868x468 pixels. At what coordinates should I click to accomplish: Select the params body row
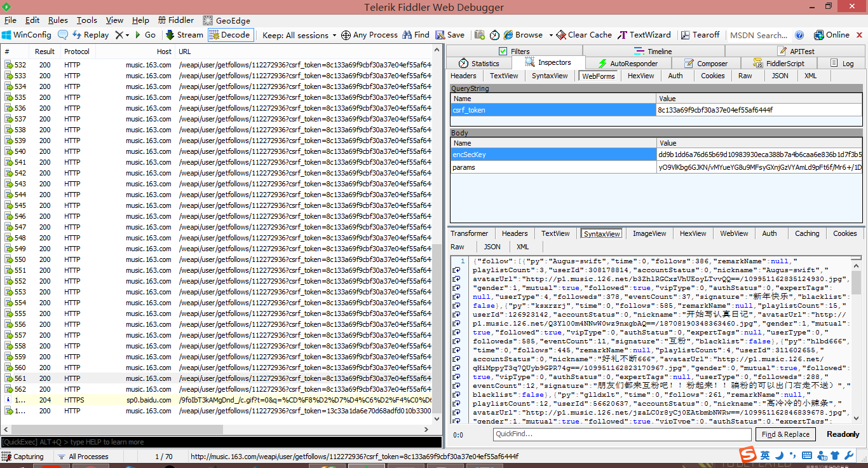(656, 167)
